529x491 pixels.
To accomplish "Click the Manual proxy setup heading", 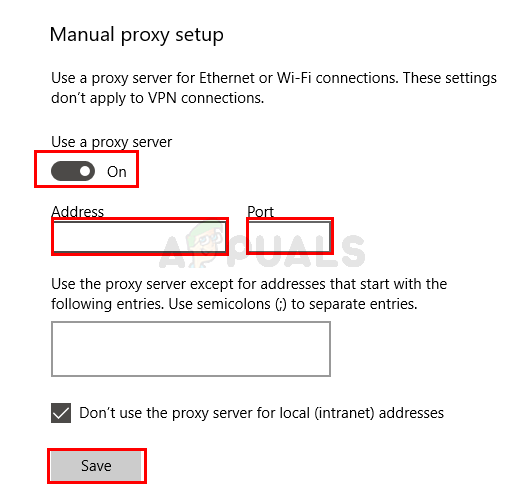I will (x=137, y=35).
